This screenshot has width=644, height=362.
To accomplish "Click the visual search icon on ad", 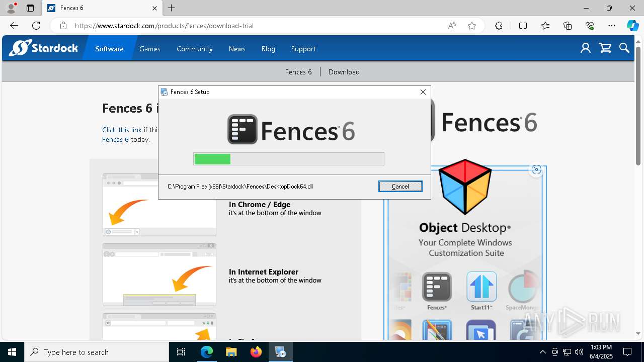I will pos(536,169).
